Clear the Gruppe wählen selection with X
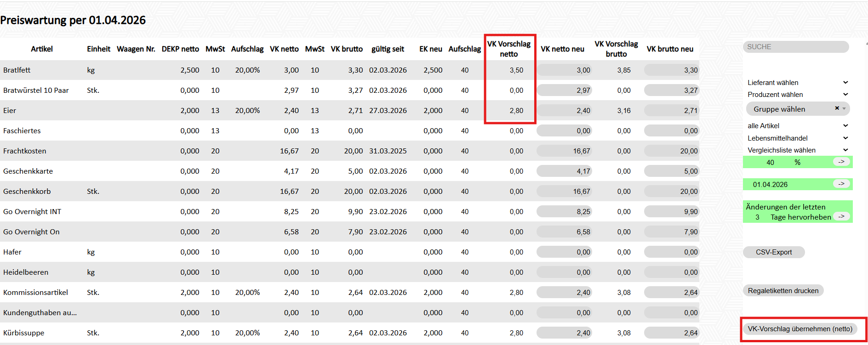 [x=837, y=108]
